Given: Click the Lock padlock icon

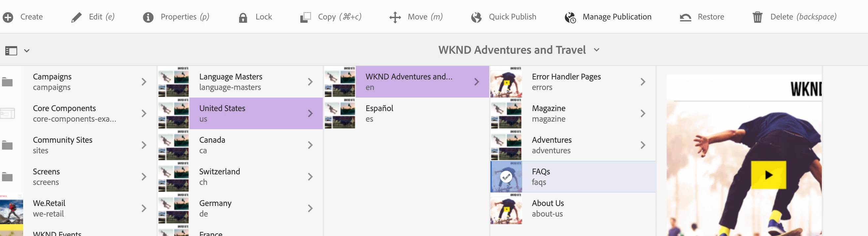Looking at the screenshot, I should point(243,17).
